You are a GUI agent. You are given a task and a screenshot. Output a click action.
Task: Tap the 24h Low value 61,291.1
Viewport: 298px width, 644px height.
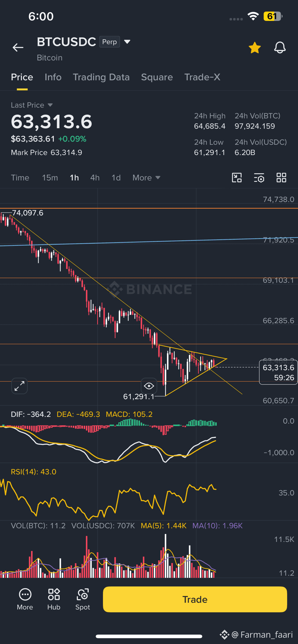point(209,152)
